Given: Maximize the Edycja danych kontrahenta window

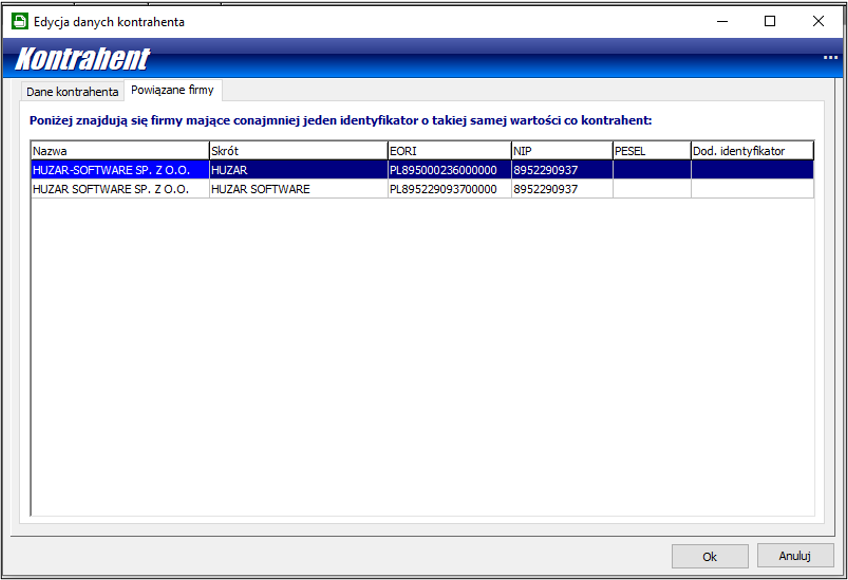Looking at the screenshot, I should tap(770, 21).
